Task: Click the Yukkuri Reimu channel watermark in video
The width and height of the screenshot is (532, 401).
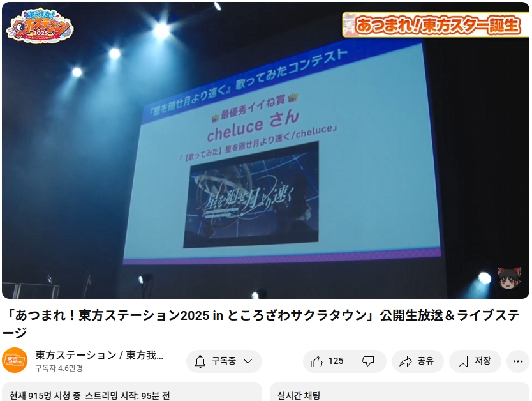Action: tap(509, 278)
